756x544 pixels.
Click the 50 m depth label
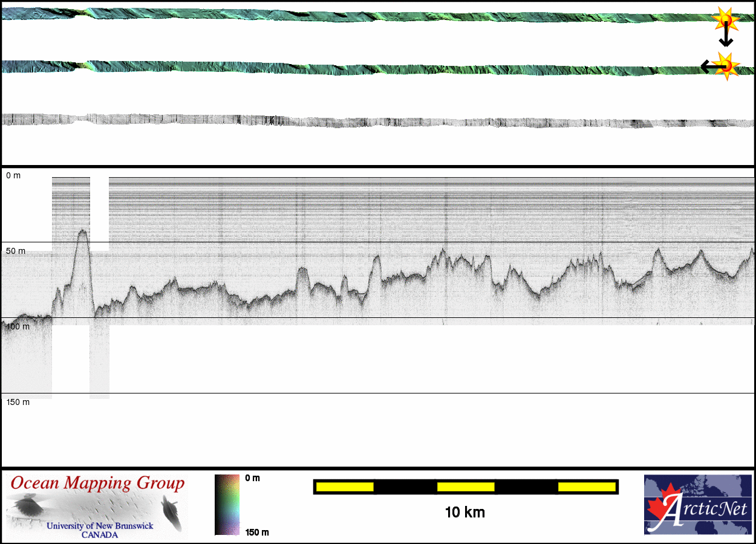coord(17,250)
